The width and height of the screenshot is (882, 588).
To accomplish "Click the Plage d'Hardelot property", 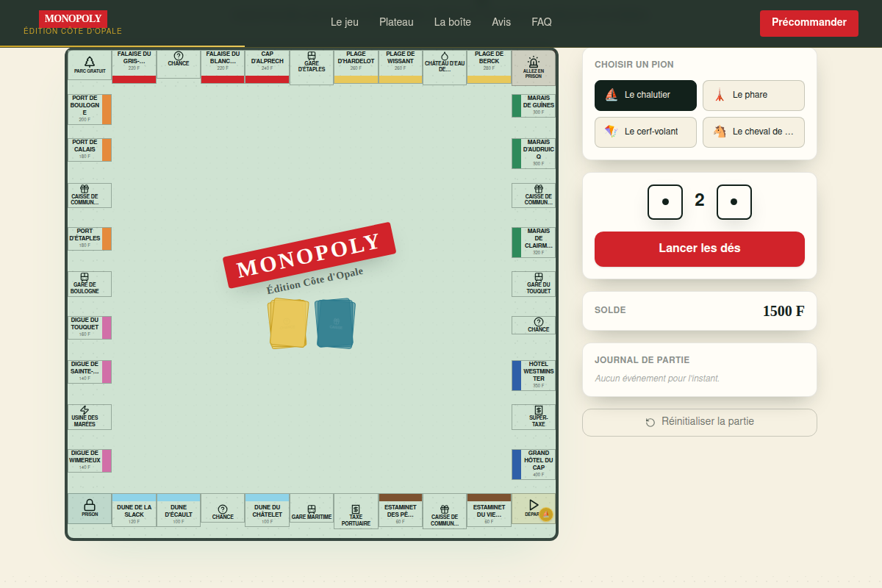I will coord(356,66).
